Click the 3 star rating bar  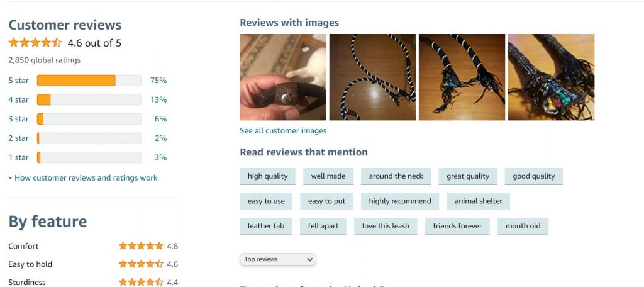click(89, 119)
